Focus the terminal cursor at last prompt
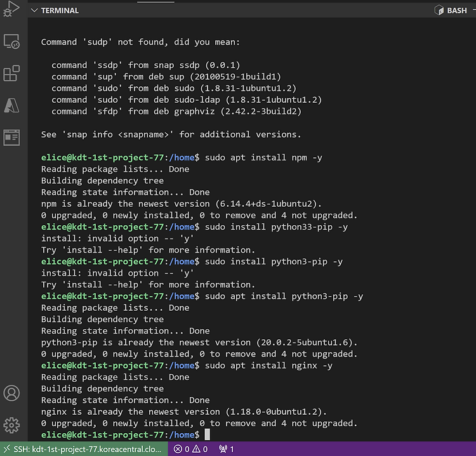Screen dimensions: 476x456 click(x=208, y=434)
